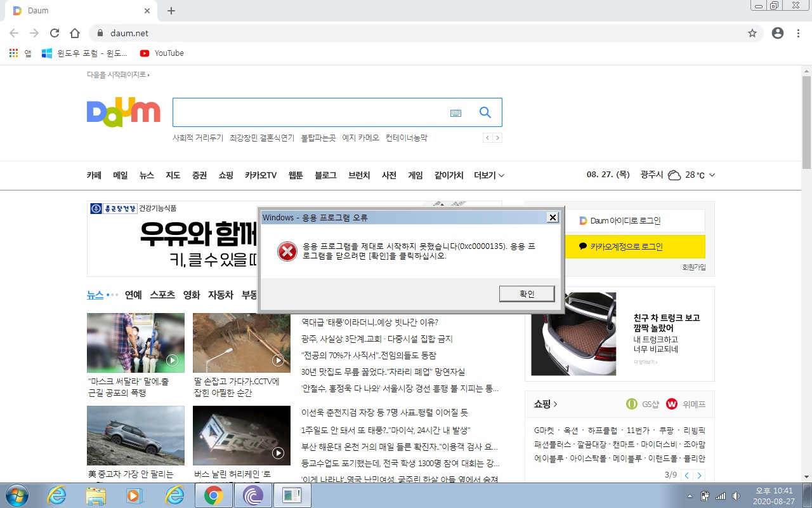Open the 카페 menu item

[x=94, y=175]
